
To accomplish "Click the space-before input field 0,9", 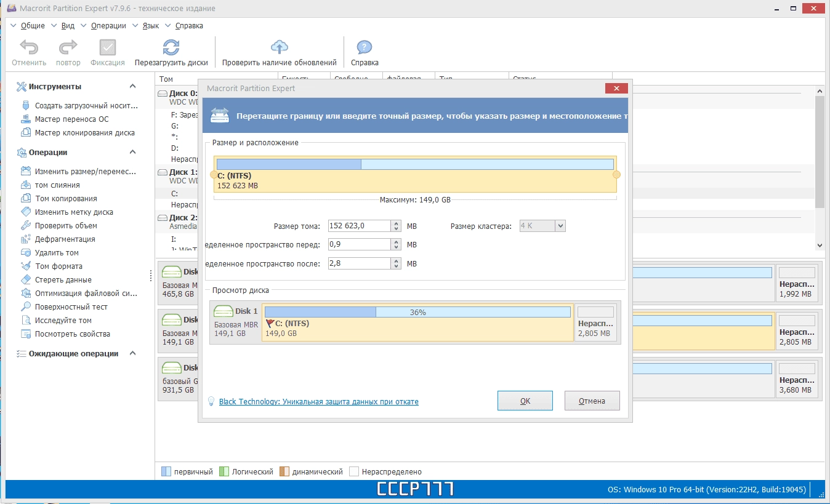I will point(359,244).
